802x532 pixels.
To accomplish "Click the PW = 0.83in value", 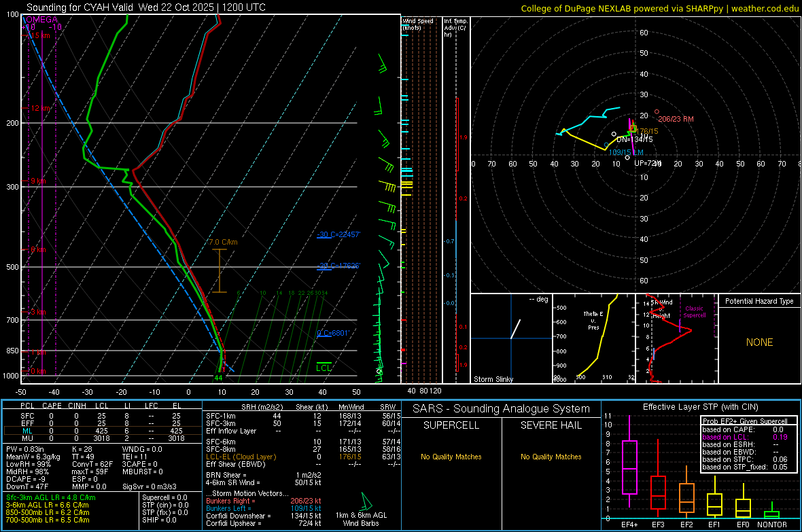I will click(25, 449).
